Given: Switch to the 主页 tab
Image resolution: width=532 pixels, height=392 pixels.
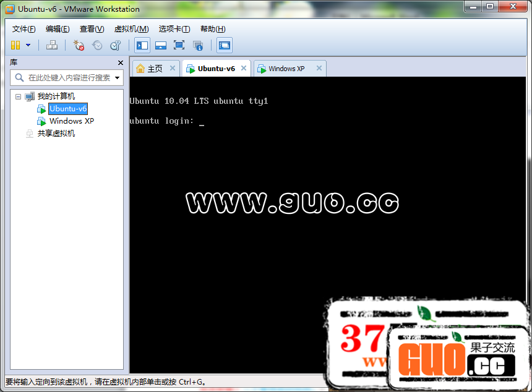Looking at the screenshot, I should pyautogui.click(x=155, y=69).
